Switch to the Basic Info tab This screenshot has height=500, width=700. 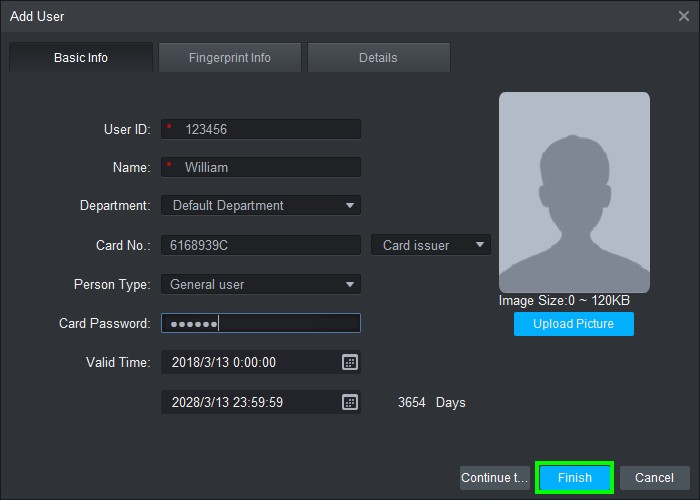tap(81, 58)
